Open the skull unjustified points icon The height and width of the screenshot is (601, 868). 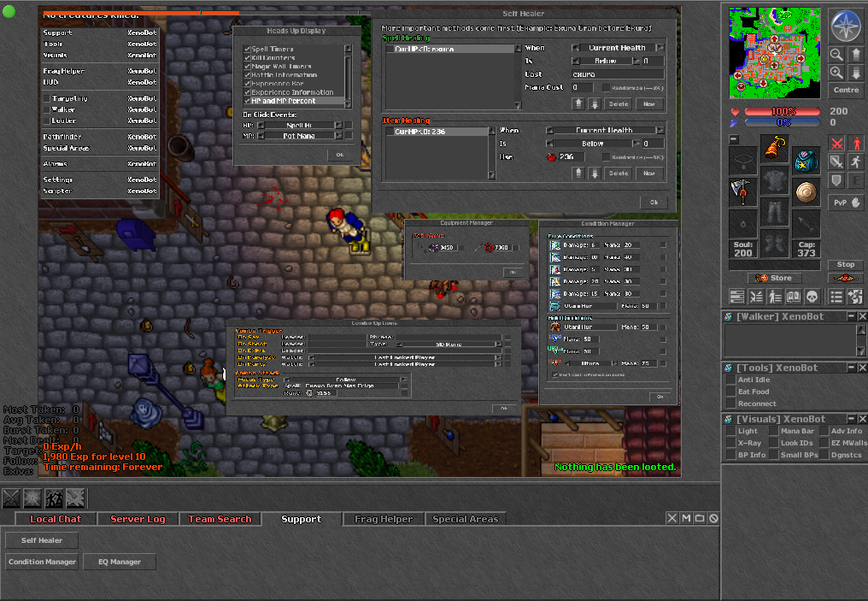click(x=812, y=297)
